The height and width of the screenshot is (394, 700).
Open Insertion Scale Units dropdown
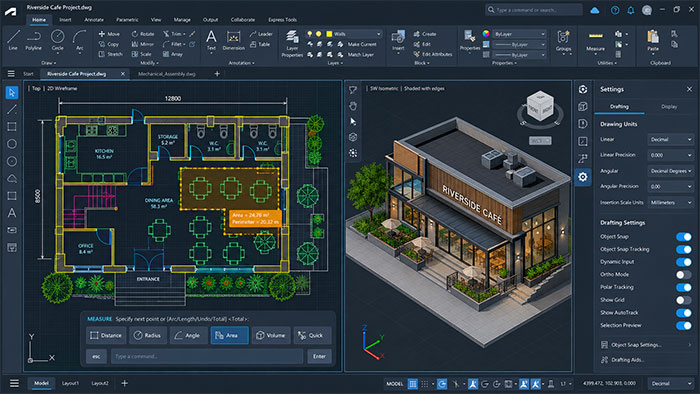coord(671,203)
